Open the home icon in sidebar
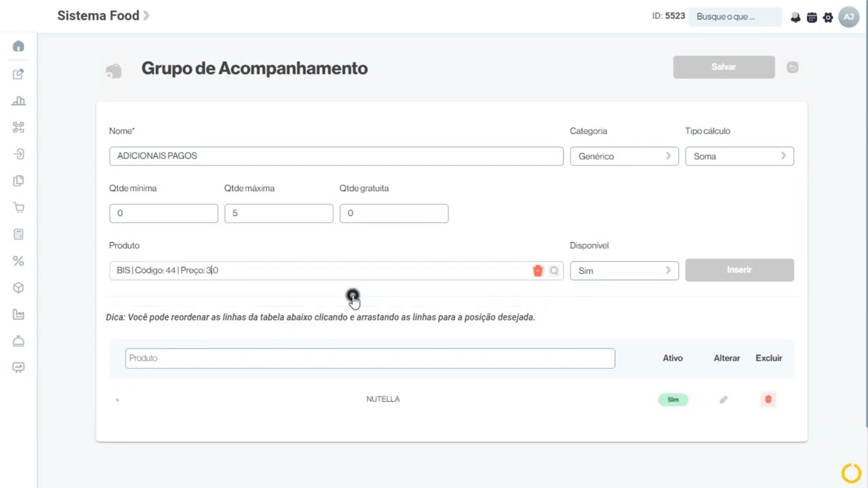The width and height of the screenshot is (868, 488). pos(18,46)
